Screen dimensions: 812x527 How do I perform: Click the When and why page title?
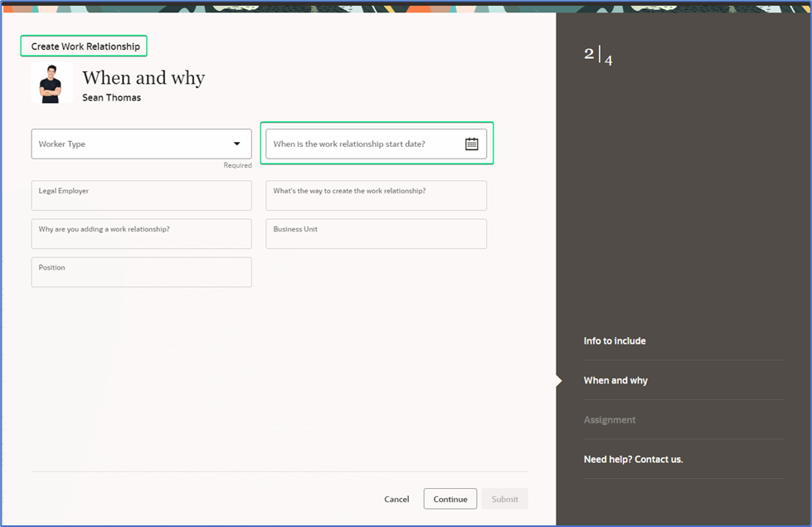(143, 77)
